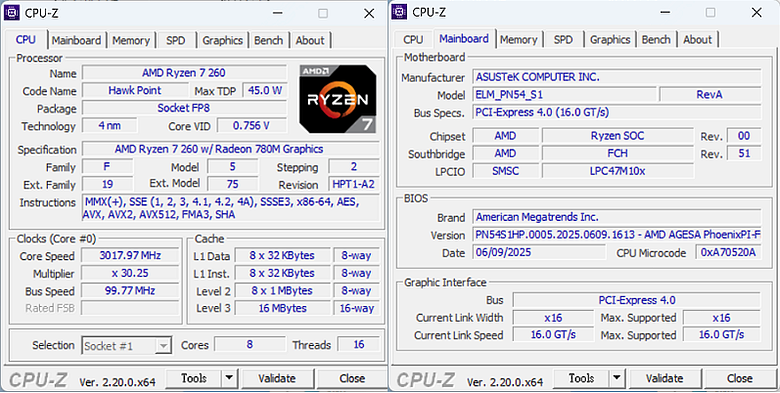
Task: Click the Tools button in right window
Action: click(x=582, y=379)
